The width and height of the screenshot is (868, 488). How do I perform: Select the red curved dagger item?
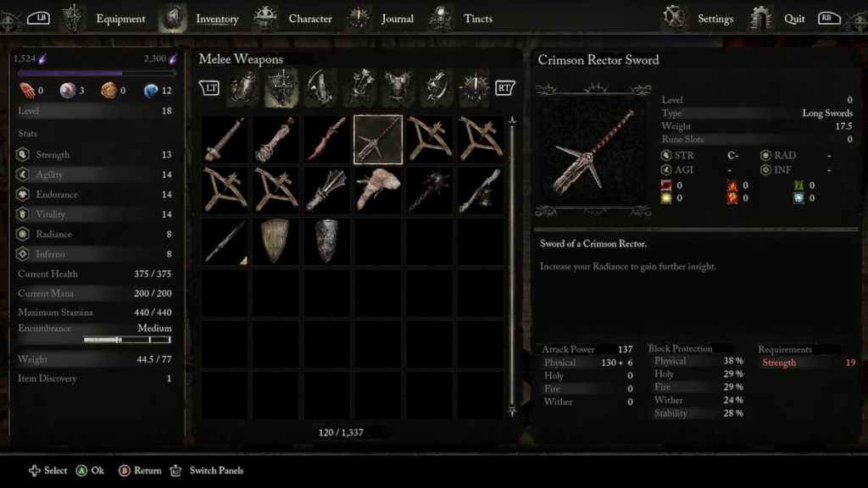pos(327,140)
